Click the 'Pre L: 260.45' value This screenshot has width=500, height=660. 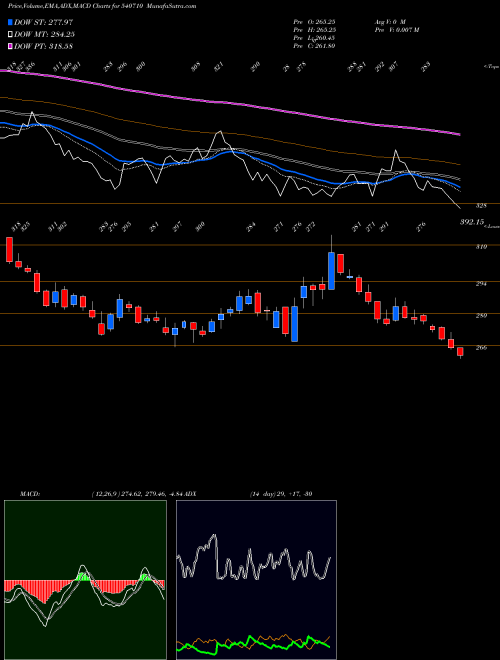pos(314,38)
